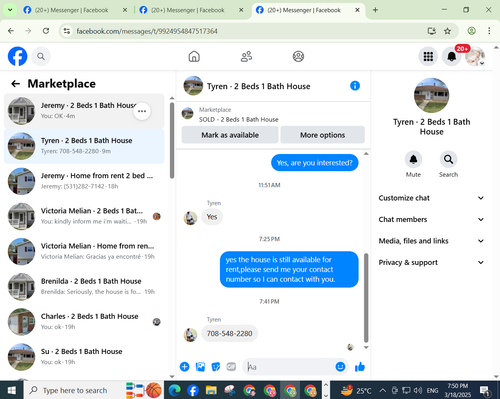Open the site information icon in address bar
This screenshot has width=500, height=399.
[x=67, y=31]
